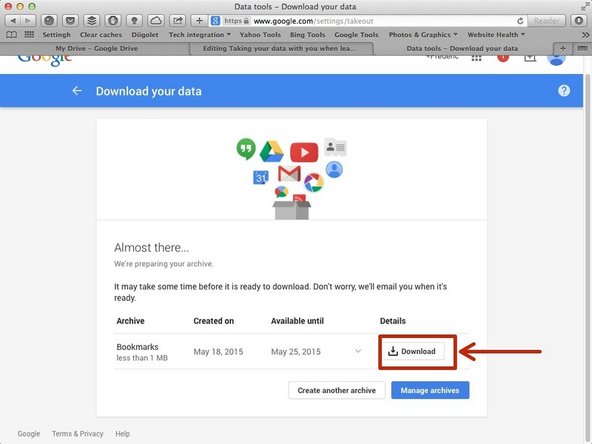The width and height of the screenshot is (592, 444).
Task: Show more bookmarks with double chevron
Action: pyautogui.click(x=585, y=35)
